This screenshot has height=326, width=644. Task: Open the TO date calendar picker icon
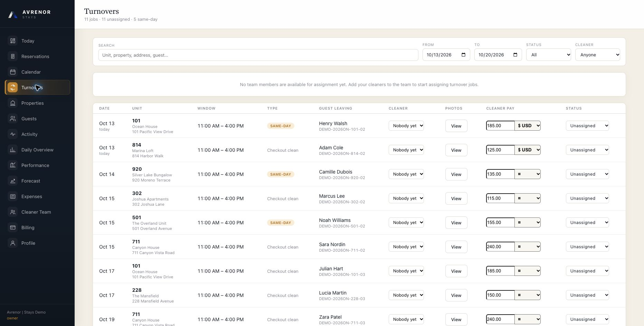click(x=515, y=55)
